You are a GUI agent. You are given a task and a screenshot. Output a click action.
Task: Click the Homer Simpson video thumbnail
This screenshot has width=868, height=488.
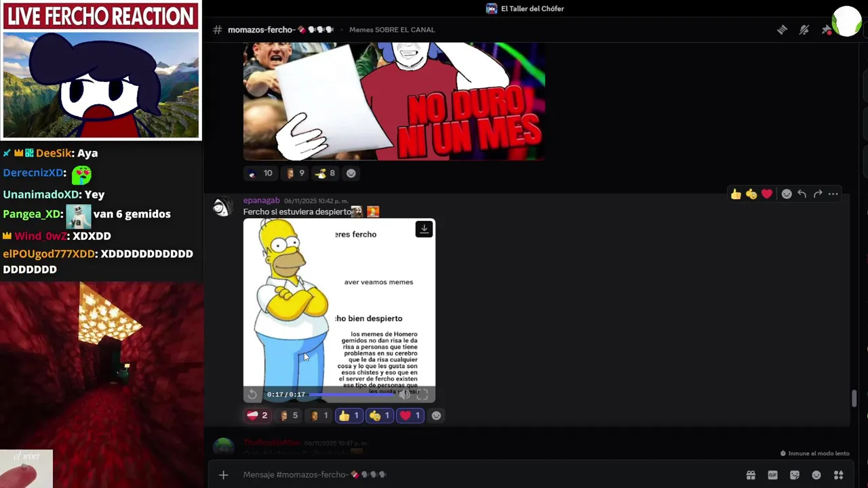pos(339,310)
